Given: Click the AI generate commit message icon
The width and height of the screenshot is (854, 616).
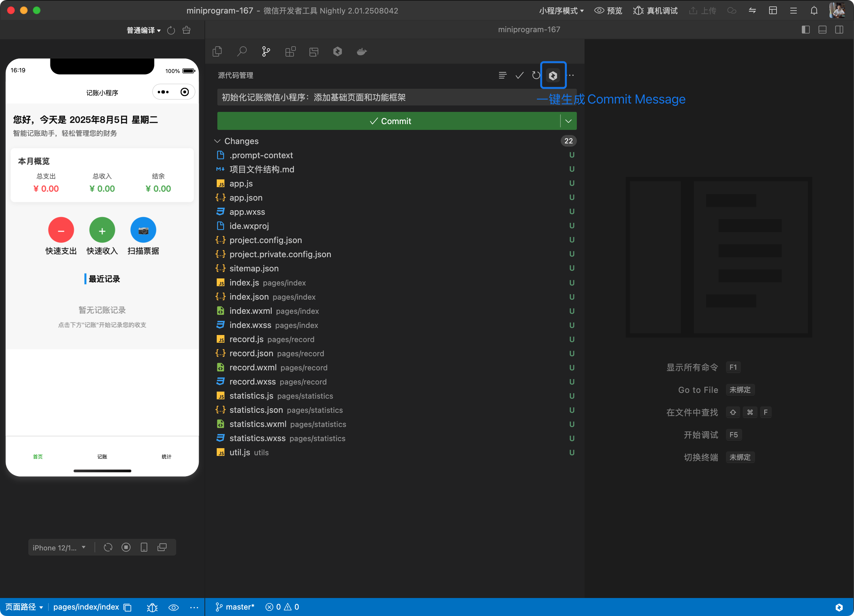Looking at the screenshot, I should click(553, 75).
